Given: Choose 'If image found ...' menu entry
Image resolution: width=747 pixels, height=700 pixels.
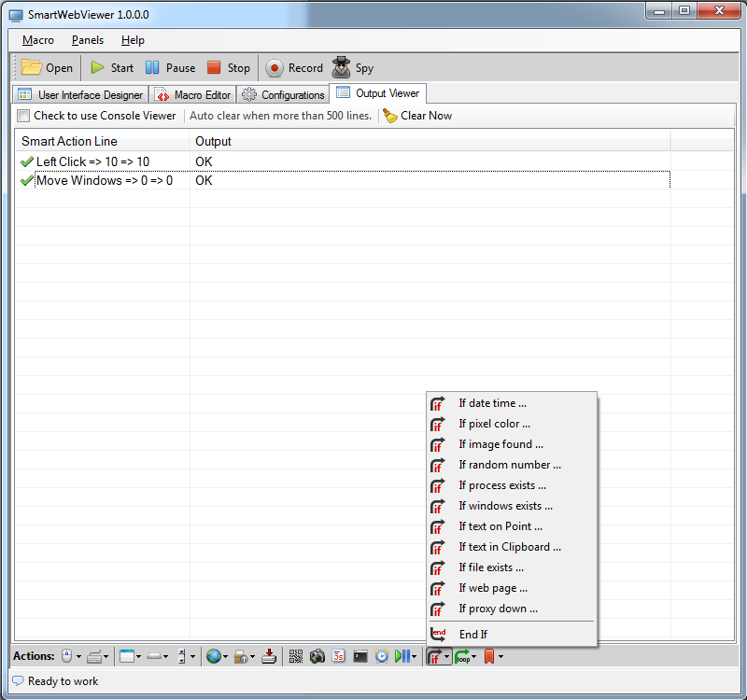Looking at the screenshot, I should tap(512, 444).
